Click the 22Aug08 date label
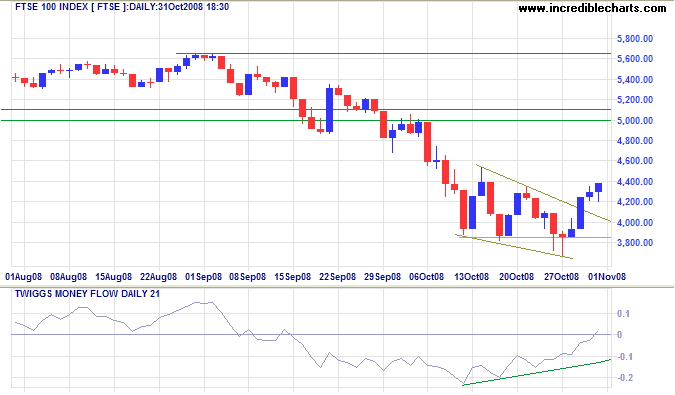The width and height of the screenshot is (675, 395). 158,277
